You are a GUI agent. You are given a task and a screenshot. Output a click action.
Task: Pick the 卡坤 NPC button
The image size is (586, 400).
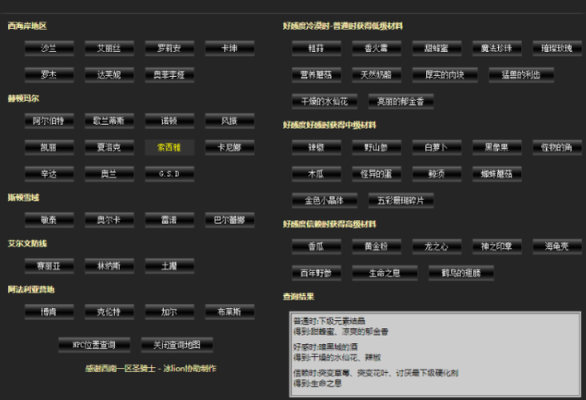click(x=229, y=48)
